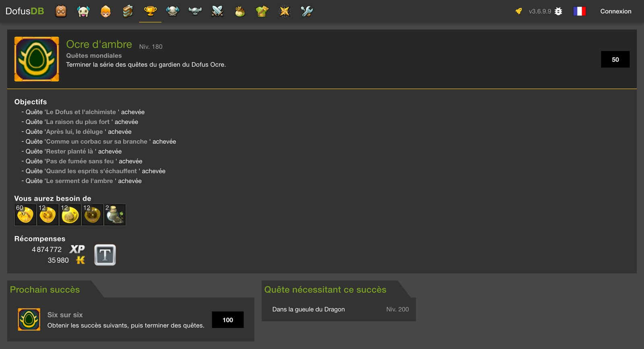This screenshot has height=349, width=644.
Task: Click the green money bag icon
Action: [x=240, y=11]
